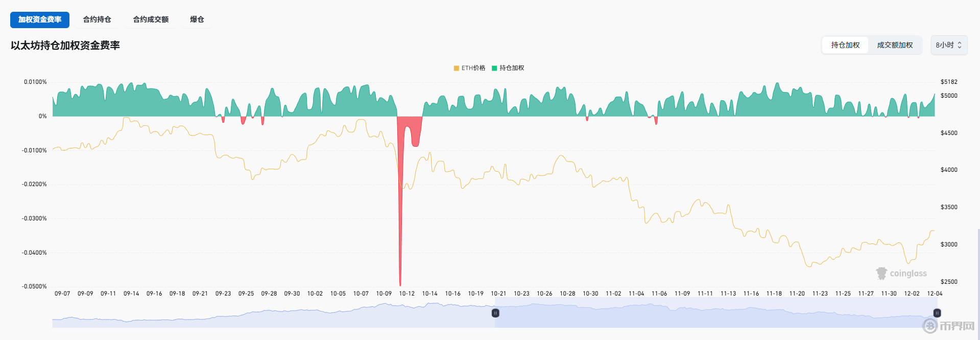The height and width of the screenshot is (340, 980).
Task: Toggle the 持仓加权 legend series
Action: (512, 68)
